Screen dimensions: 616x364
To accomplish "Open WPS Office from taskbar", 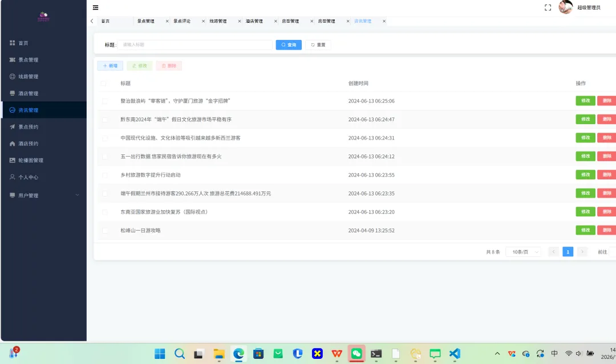I will pos(337,354).
